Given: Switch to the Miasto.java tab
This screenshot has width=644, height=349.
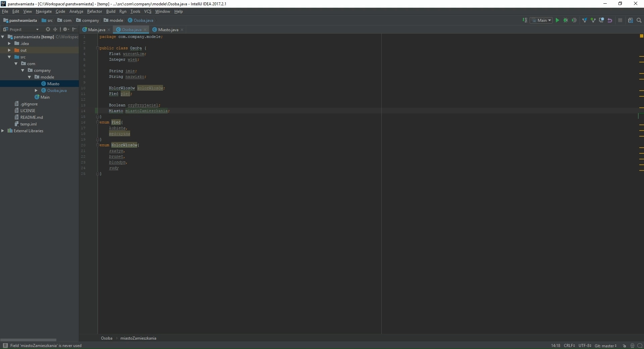Looking at the screenshot, I should pyautogui.click(x=168, y=30).
